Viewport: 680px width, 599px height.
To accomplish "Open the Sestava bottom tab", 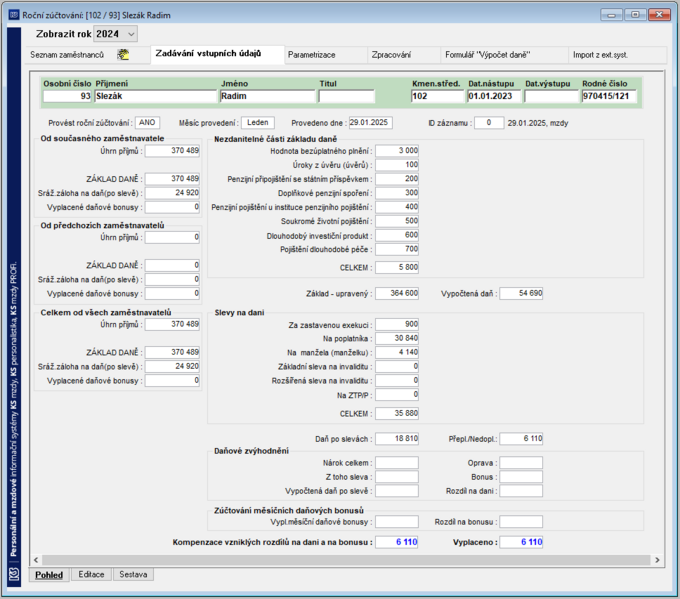I will [x=133, y=574].
